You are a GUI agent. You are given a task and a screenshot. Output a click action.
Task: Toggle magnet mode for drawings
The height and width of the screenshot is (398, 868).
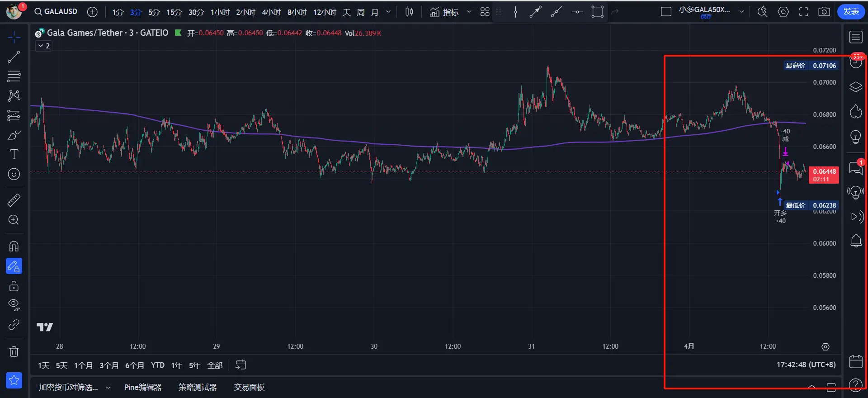coord(14,246)
